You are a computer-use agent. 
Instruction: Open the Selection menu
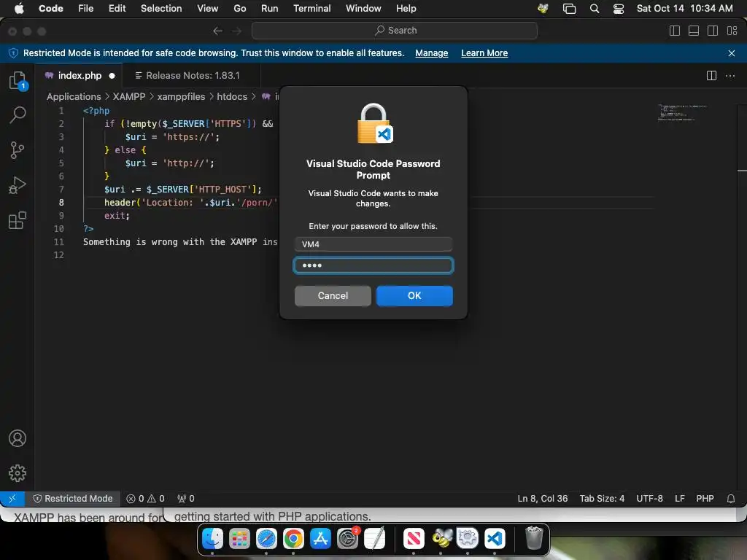click(x=161, y=9)
